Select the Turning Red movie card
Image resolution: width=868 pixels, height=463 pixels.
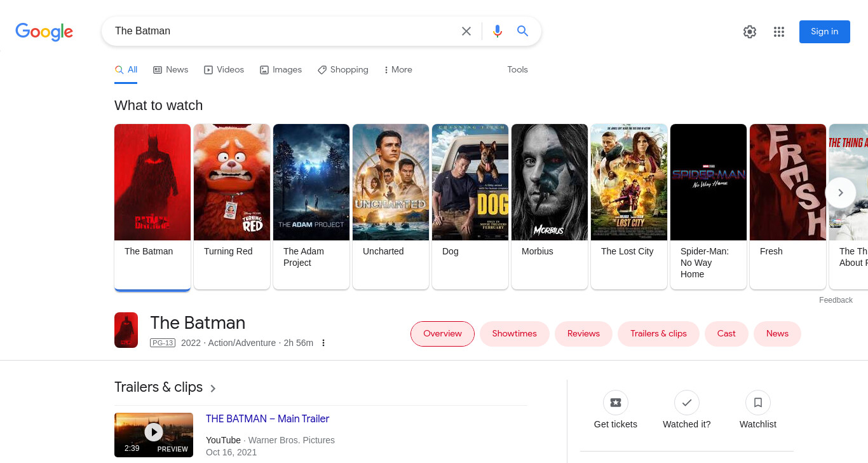[232, 207]
